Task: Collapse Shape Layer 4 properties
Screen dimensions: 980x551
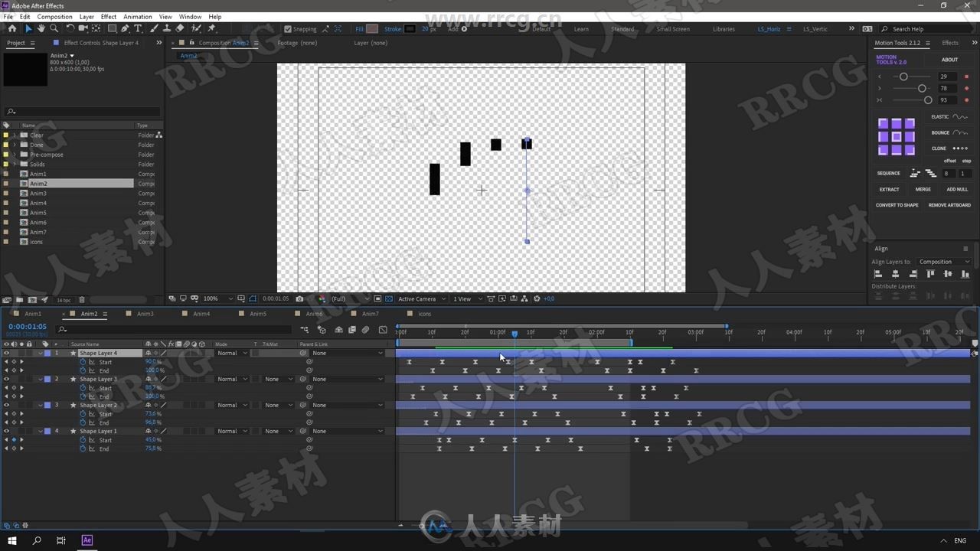Action: click(41, 353)
